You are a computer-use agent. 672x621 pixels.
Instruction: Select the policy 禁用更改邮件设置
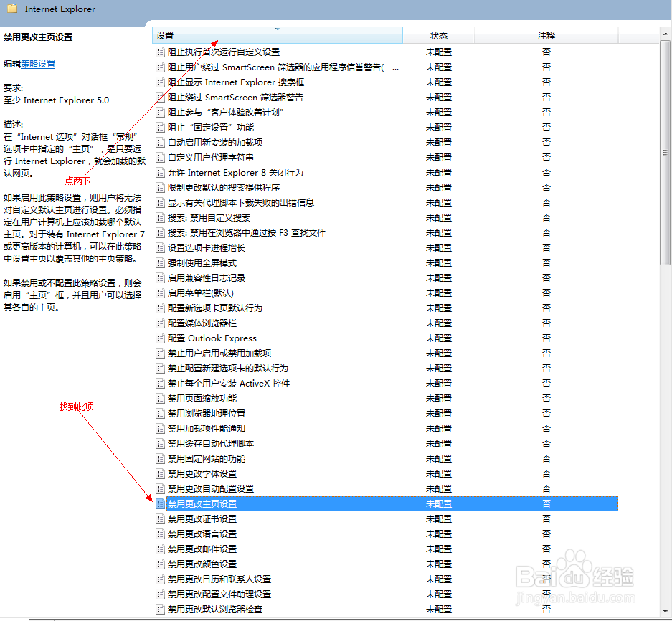click(x=202, y=549)
